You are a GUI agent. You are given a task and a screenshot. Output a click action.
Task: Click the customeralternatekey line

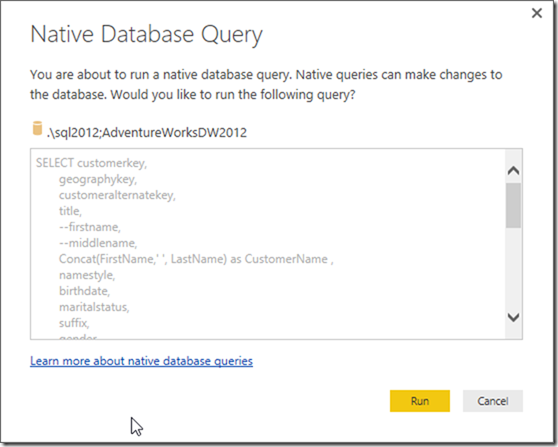click(x=117, y=195)
